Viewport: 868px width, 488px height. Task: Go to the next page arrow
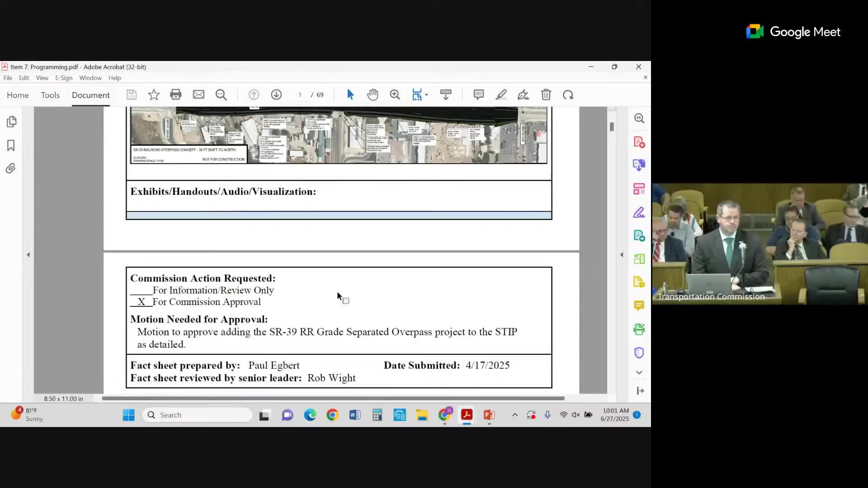tap(276, 94)
